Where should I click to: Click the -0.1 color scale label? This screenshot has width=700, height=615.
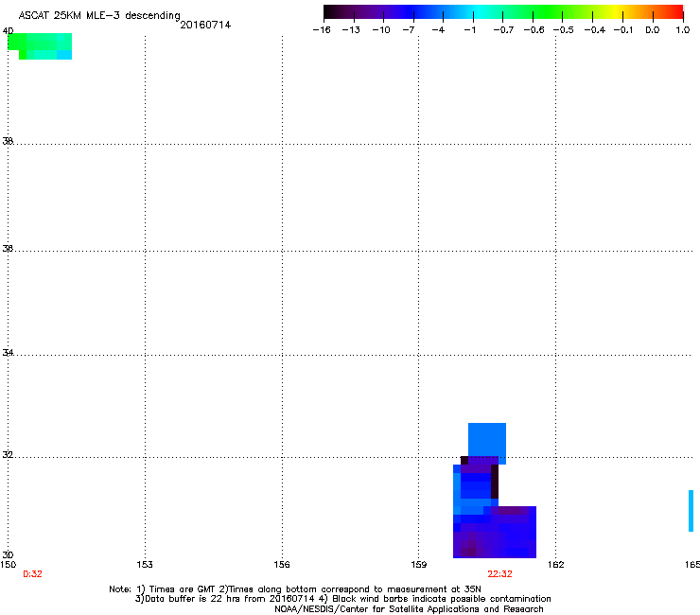tap(623, 30)
